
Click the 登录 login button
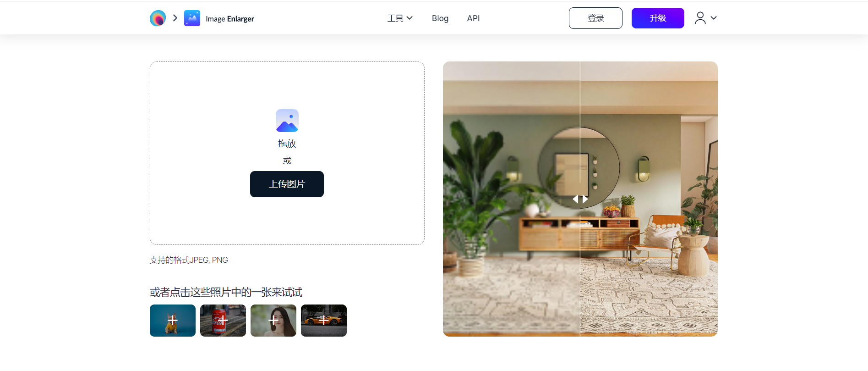pyautogui.click(x=595, y=18)
